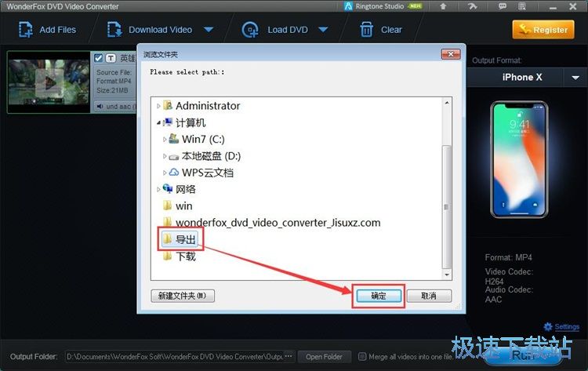The width and height of the screenshot is (588, 371).
Task: Click the Settings gear icon
Action: (x=548, y=327)
